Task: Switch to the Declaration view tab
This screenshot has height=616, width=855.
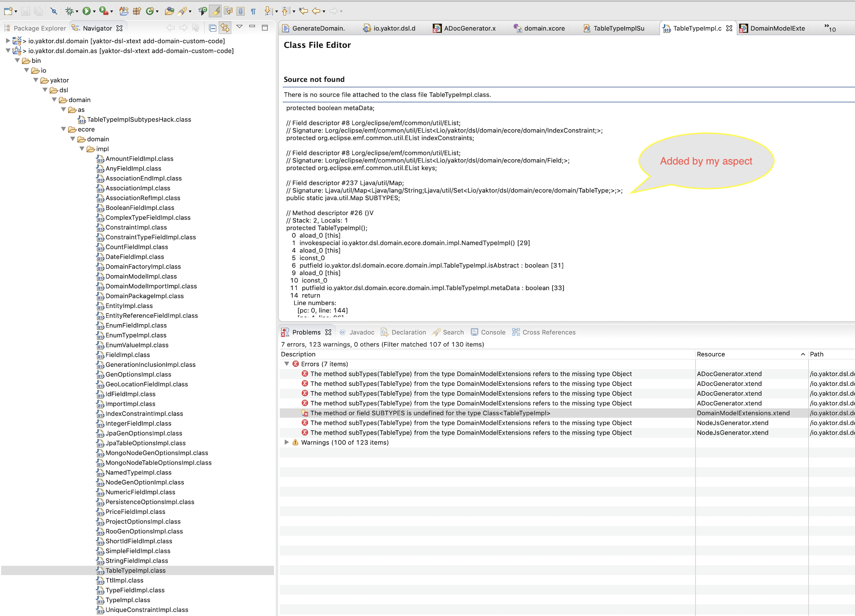Action: (x=403, y=332)
